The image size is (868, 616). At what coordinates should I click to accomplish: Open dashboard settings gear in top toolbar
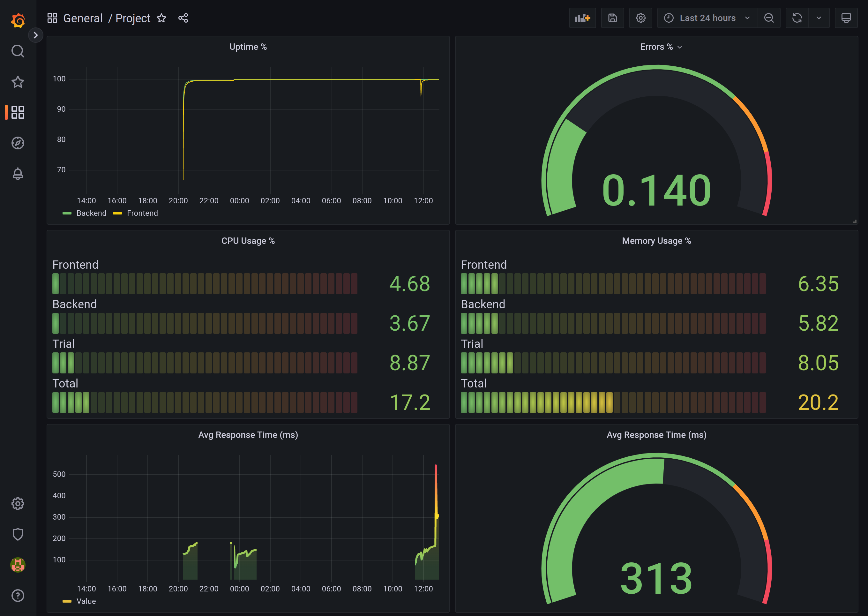point(641,18)
